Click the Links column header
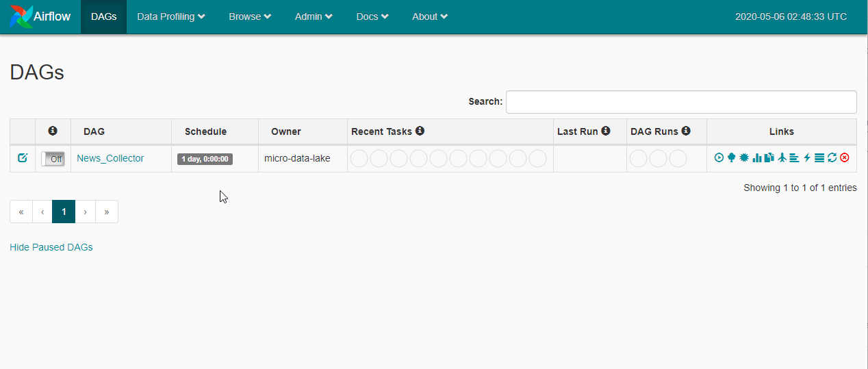The width and height of the screenshot is (868, 369). coord(782,131)
